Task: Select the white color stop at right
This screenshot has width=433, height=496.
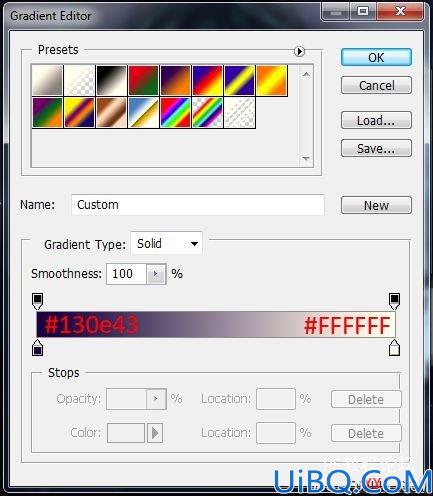Action: [x=394, y=348]
